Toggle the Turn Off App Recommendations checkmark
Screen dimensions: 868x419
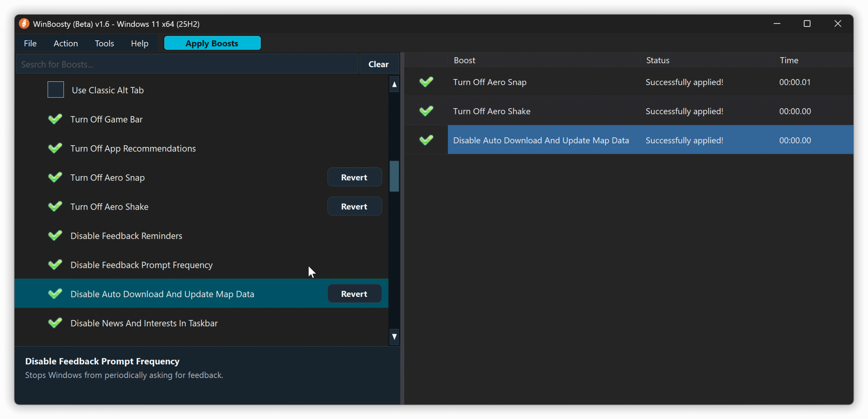(x=55, y=148)
